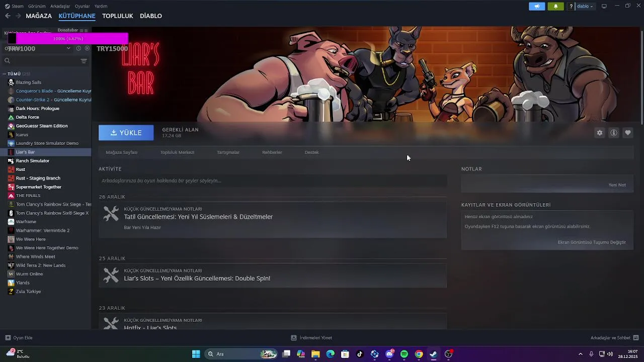Open Destek link

point(311,152)
